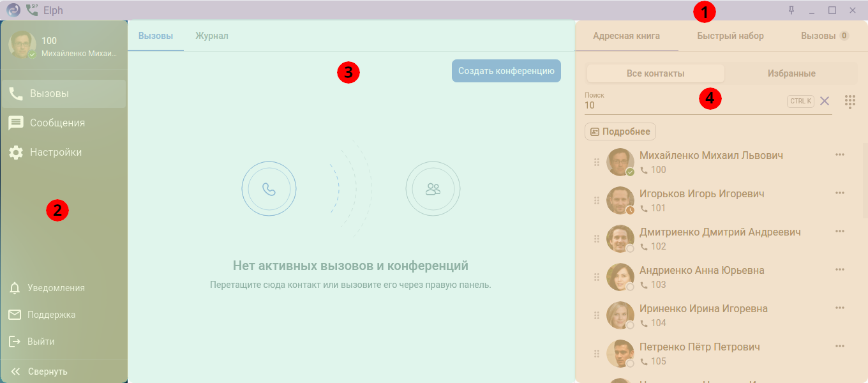Switch contact filter to Избранные

tap(791, 73)
